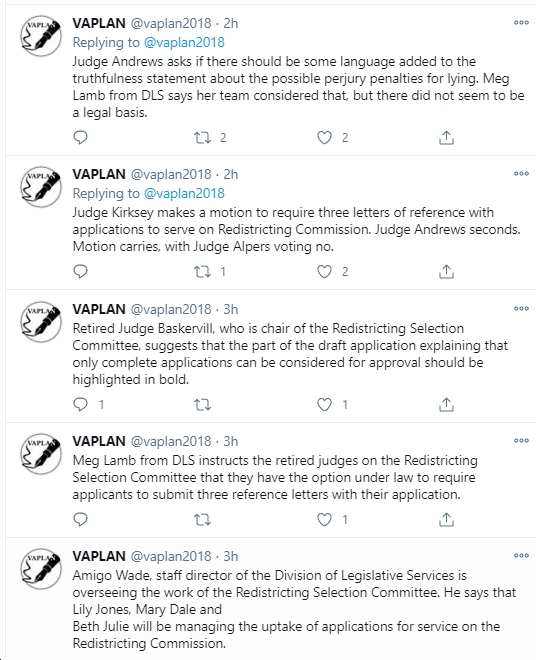Open more options on Judge Andrews tweet

tap(521, 23)
